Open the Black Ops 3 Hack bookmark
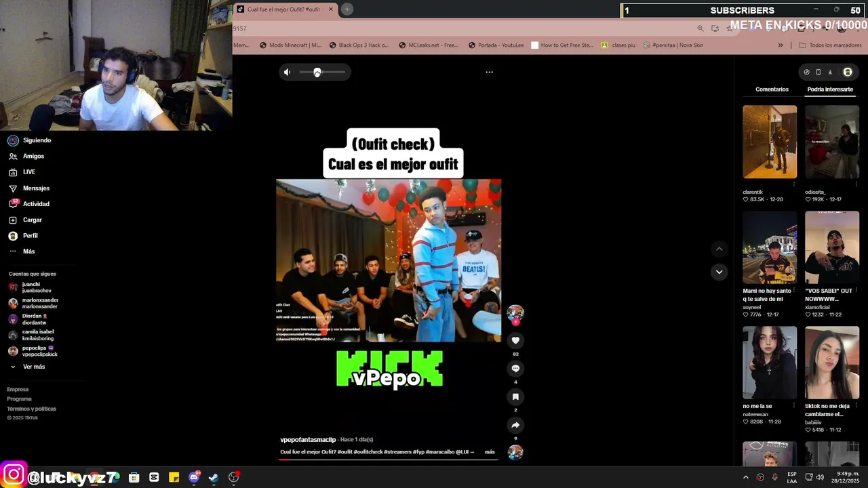Screen dimensions: 868x488 click(x=359, y=45)
